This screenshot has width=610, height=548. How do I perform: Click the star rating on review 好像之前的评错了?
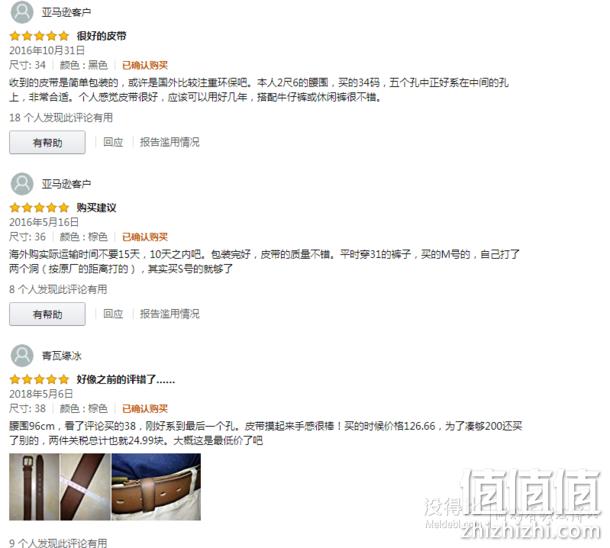[39, 379]
